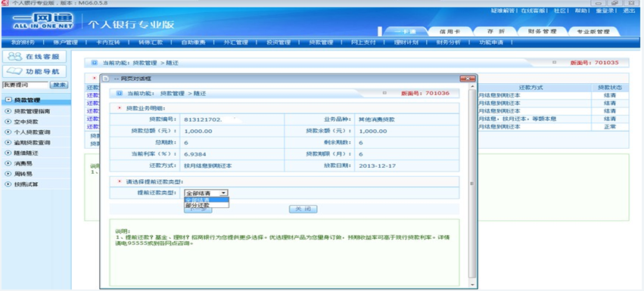Click the 消费易 bullet icon
This screenshot has height=291, width=644.
point(8,163)
